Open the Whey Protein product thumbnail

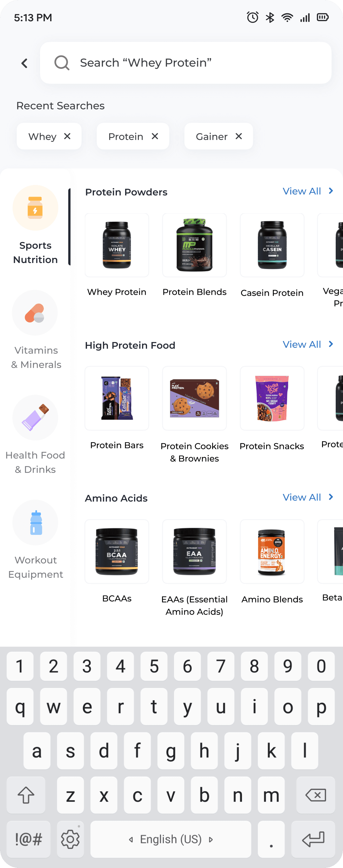117,245
